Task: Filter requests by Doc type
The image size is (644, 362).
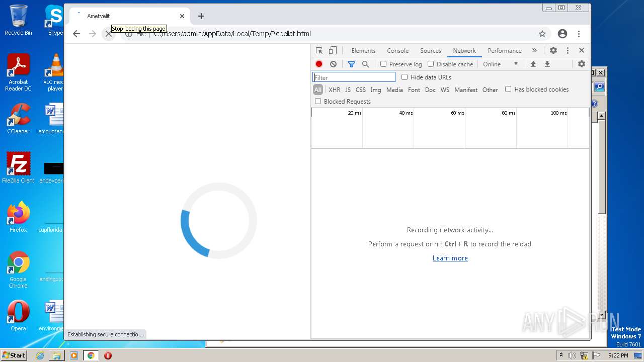Action: pyautogui.click(x=430, y=89)
